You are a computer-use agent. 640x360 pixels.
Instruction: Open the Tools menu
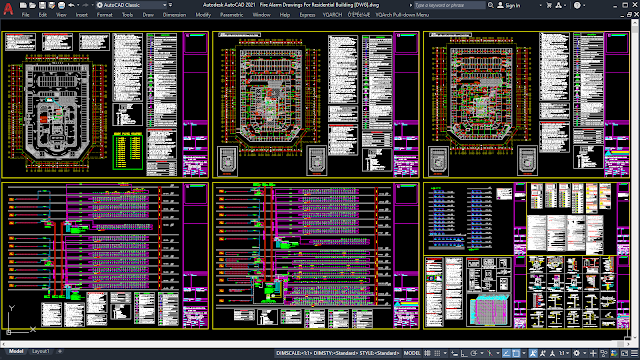[x=127, y=15]
